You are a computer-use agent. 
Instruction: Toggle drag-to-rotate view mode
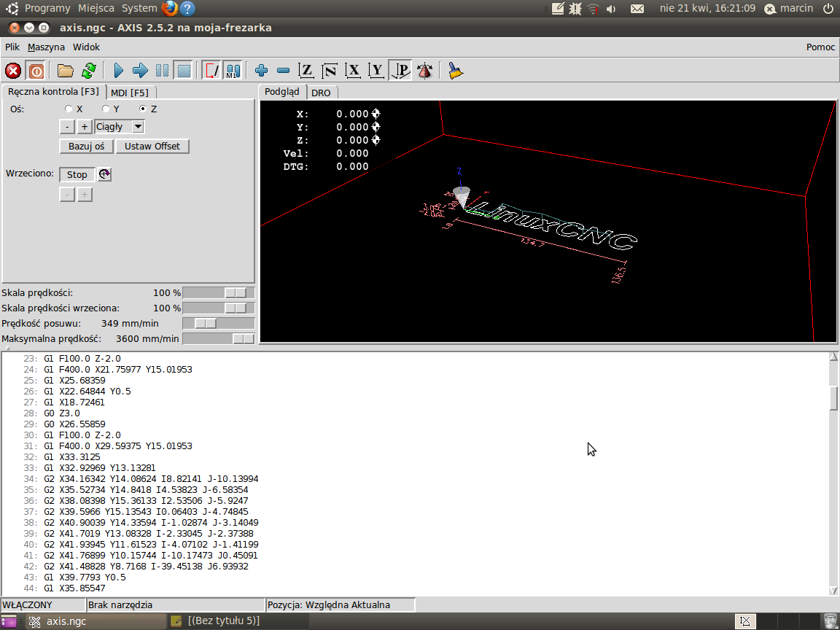(425, 71)
